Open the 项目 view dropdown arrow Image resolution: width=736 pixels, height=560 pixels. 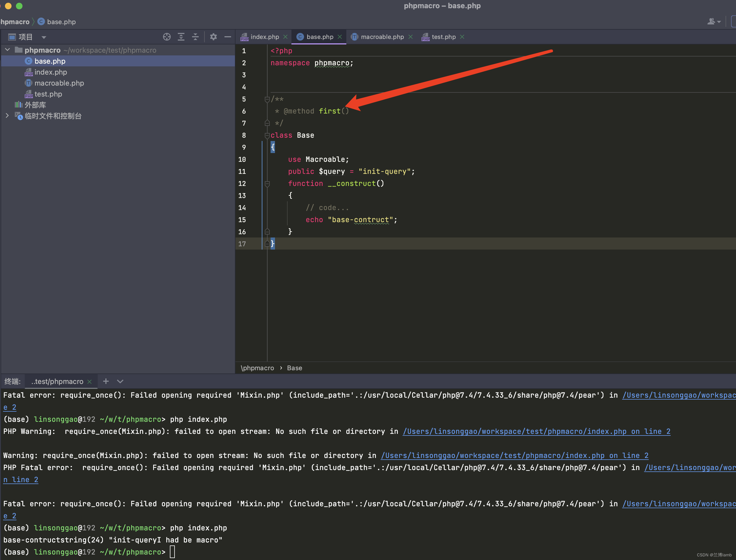click(44, 37)
